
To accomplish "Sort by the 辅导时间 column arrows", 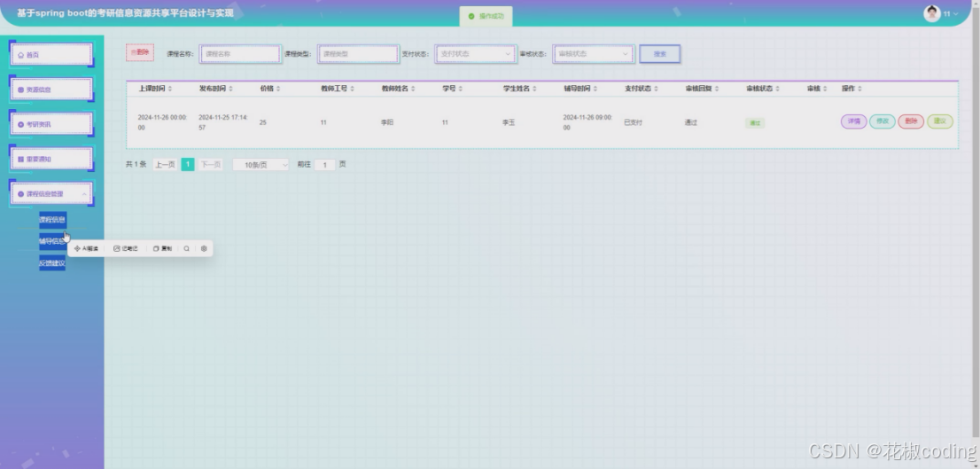I will (595, 89).
